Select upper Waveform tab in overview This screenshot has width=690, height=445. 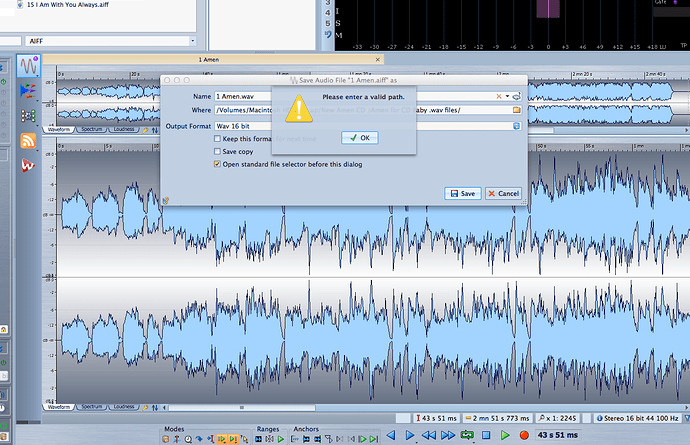(59, 130)
